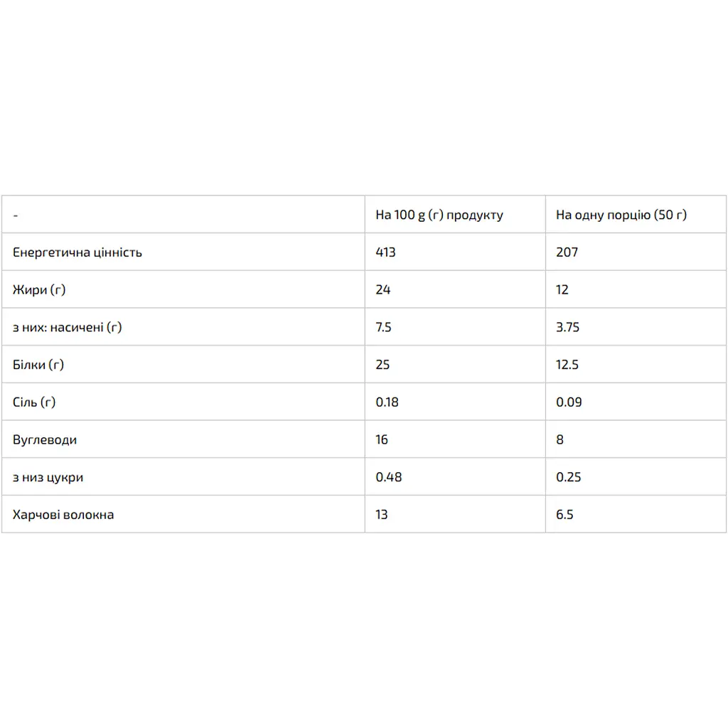
Task: Click the 'На 100 g (г) продукту' column header
Action: tap(439, 215)
